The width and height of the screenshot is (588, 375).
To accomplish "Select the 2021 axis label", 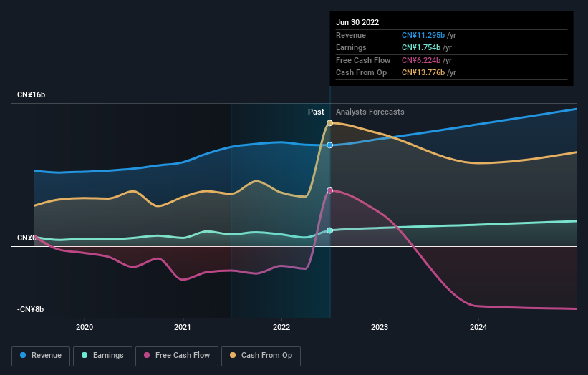I will point(183,327).
